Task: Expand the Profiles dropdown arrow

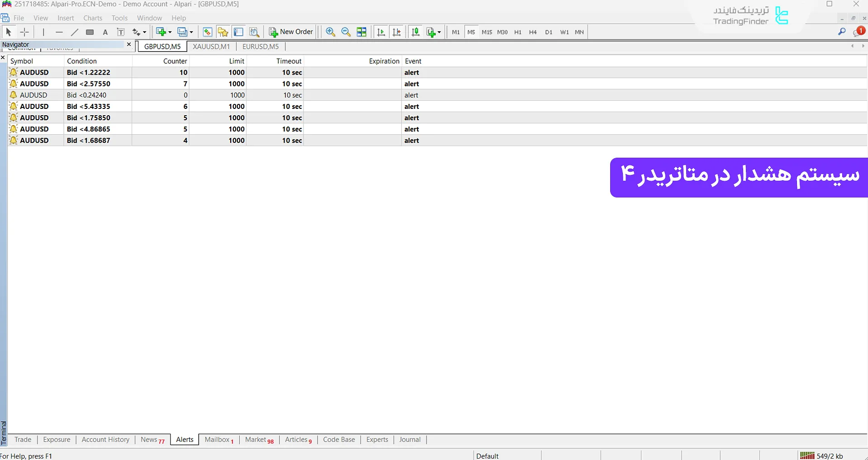Action: point(191,32)
